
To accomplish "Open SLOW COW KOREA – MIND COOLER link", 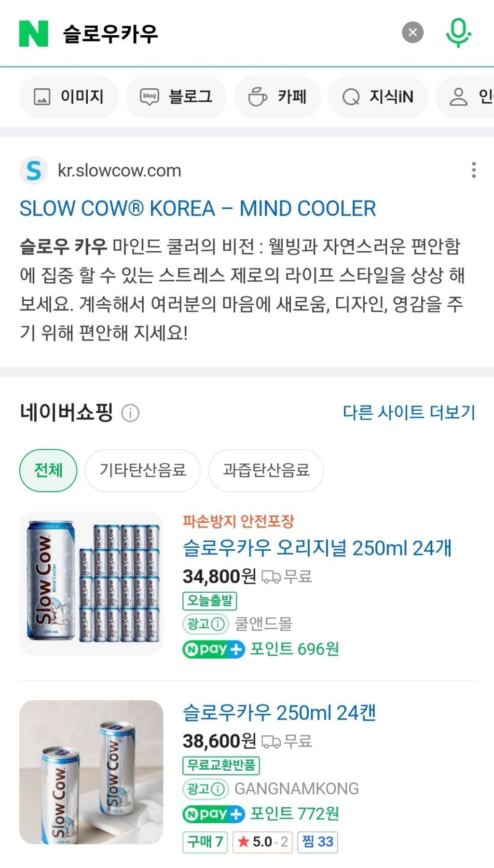I will (197, 209).
